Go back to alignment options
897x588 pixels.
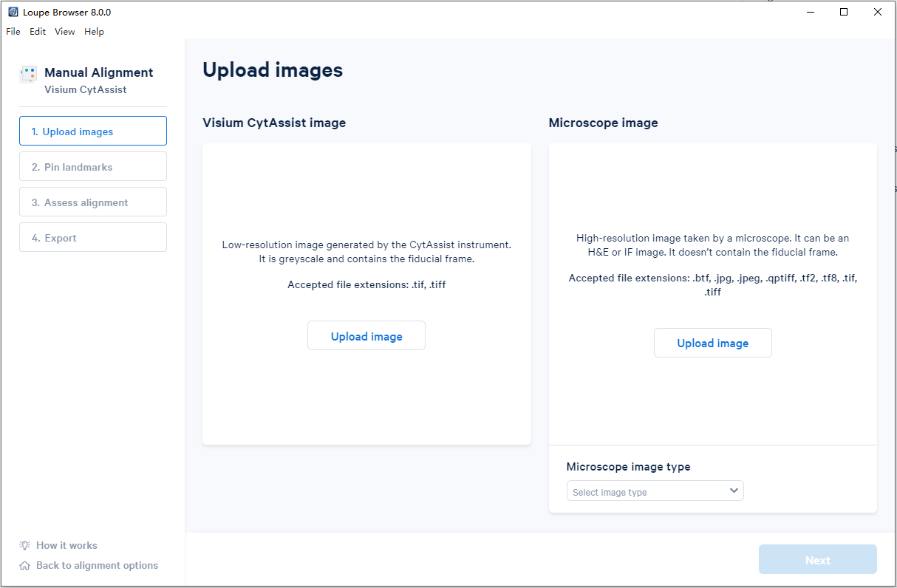click(97, 565)
